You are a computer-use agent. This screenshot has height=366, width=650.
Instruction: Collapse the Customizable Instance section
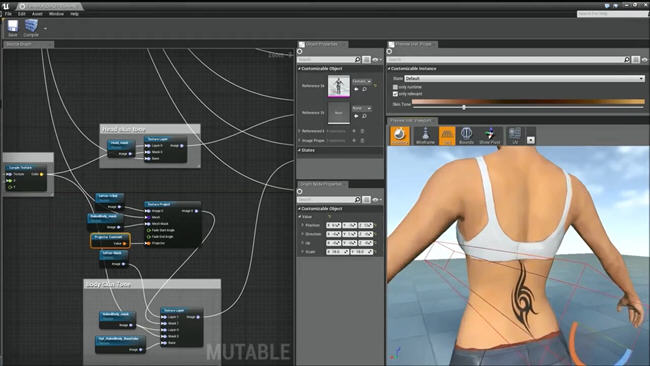tap(389, 68)
